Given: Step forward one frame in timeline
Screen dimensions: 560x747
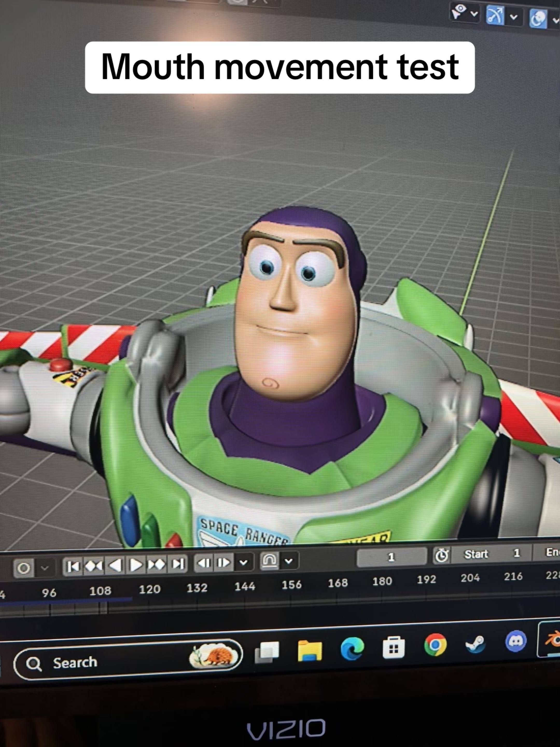Looking at the screenshot, I should pos(223,562).
